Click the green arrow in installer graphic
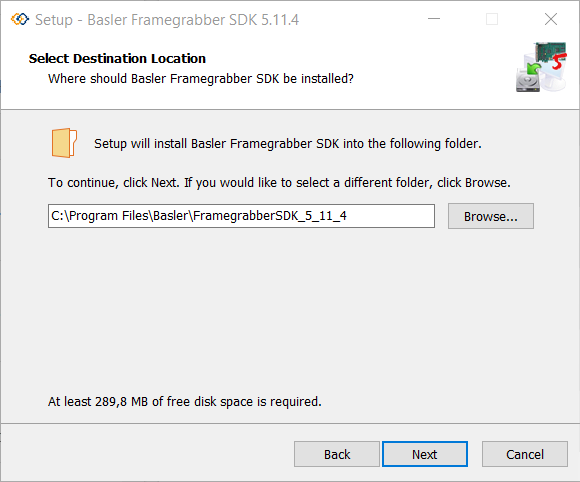This screenshot has height=482, width=580. tap(533, 68)
